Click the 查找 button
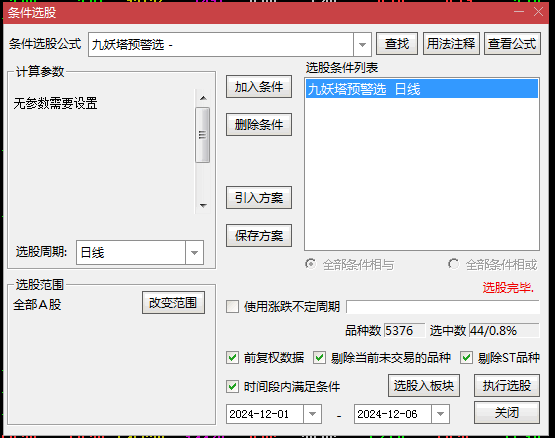 tap(397, 44)
